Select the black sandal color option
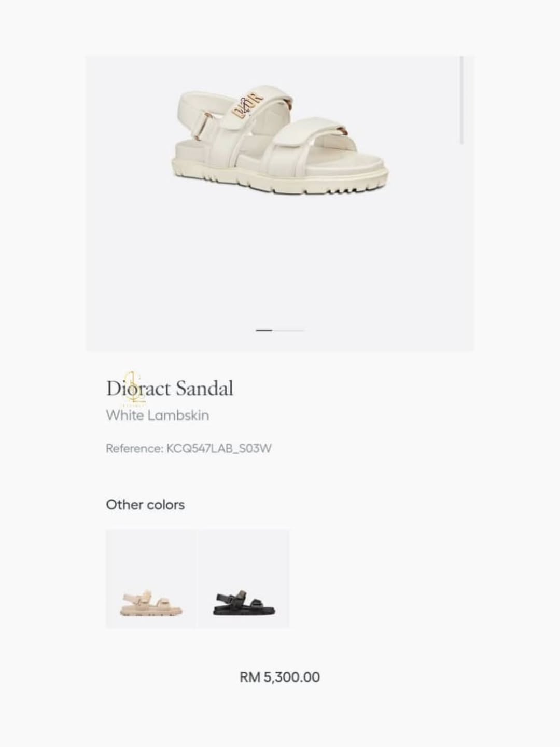560x747 pixels. pos(244,579)
